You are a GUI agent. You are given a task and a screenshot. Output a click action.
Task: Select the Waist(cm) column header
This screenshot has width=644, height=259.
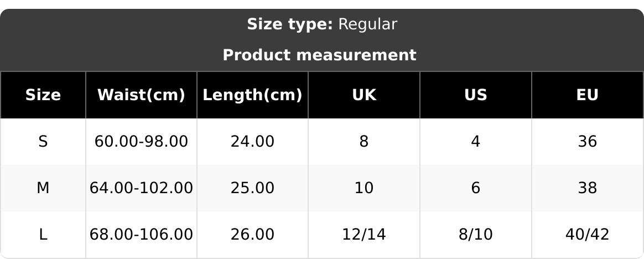pyautogui.click(x=141, y=95)
